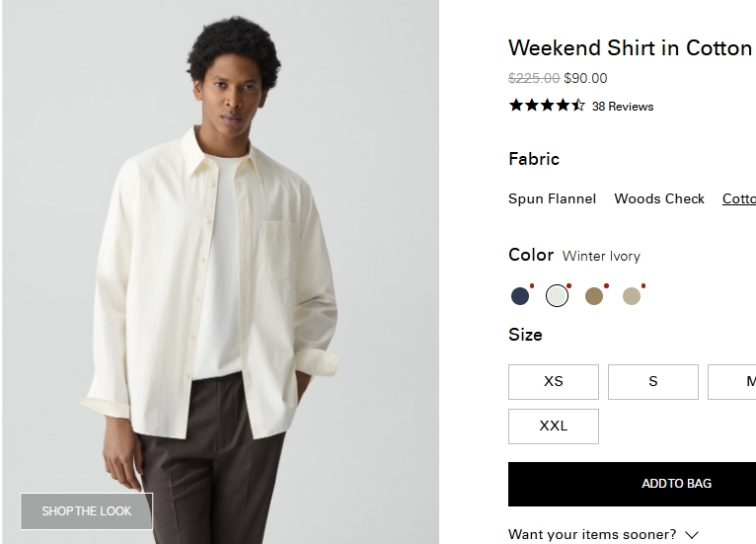Switch fabric to Spun Flannel

click(552, 198)
